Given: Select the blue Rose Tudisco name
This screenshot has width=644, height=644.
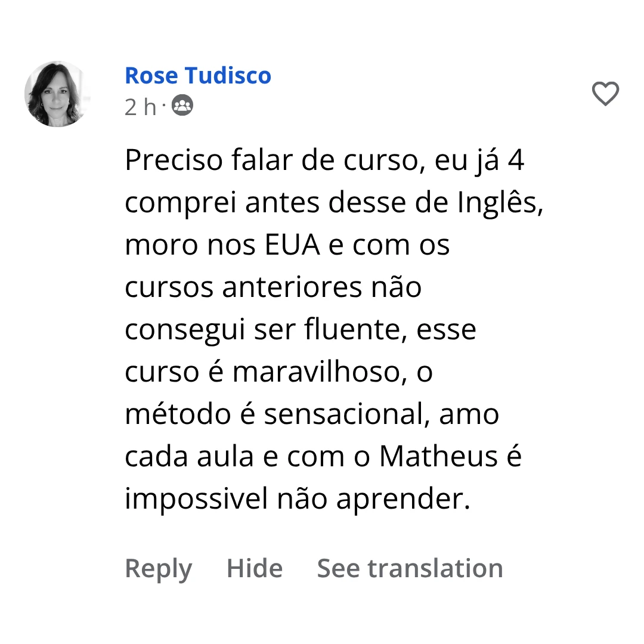Looking at the screenshot, I should 197,75.
